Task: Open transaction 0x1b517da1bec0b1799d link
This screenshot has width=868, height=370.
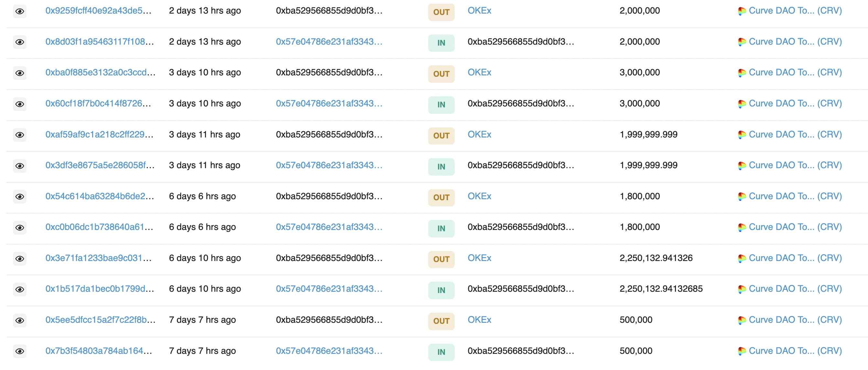Action: coord(100,289)
